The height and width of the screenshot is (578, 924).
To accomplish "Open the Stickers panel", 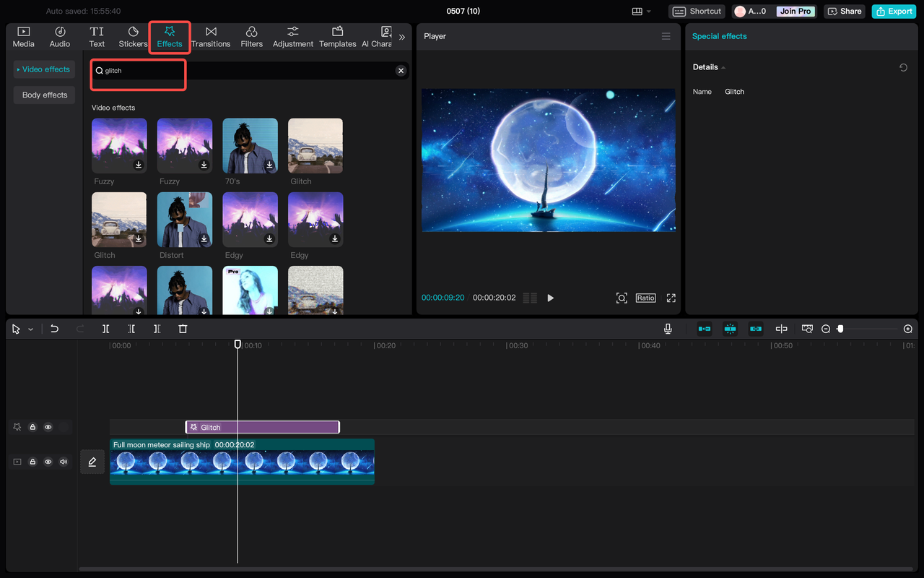I will pyautogui.click(x=133, y=37).
